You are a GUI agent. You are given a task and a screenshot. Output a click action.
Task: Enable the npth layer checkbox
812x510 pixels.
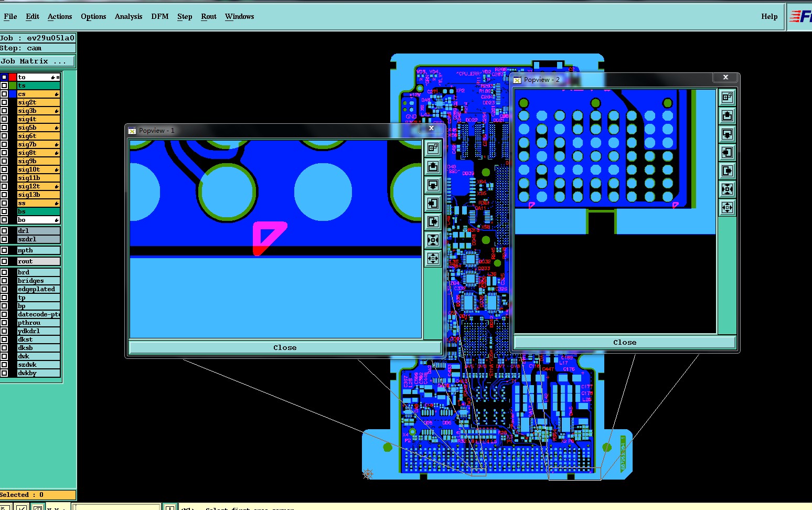4,250
